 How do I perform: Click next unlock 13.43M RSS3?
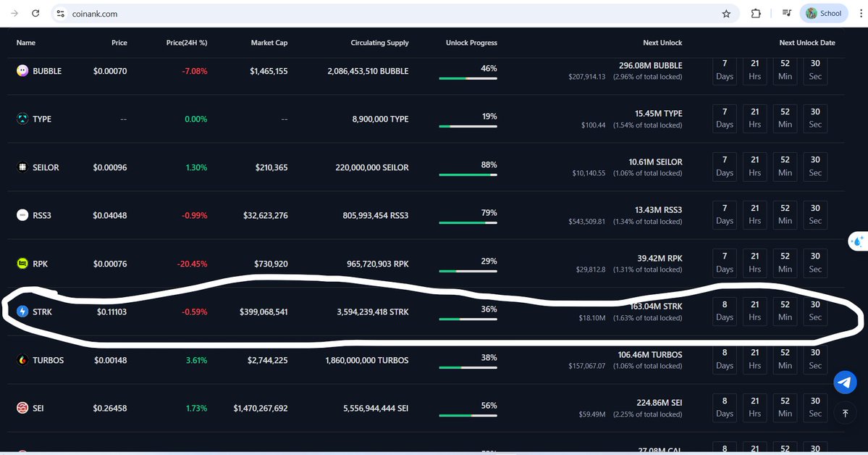pos(658,209)
